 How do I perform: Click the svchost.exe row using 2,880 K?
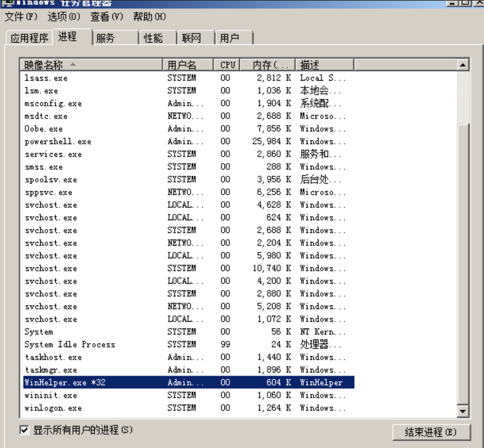point(187,294)
